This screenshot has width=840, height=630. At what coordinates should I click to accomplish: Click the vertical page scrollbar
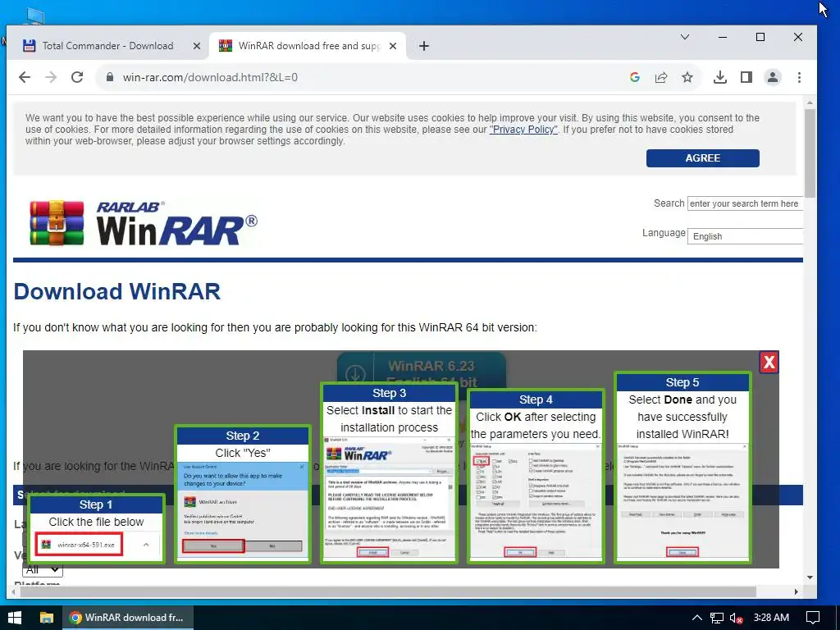(810, 153)
